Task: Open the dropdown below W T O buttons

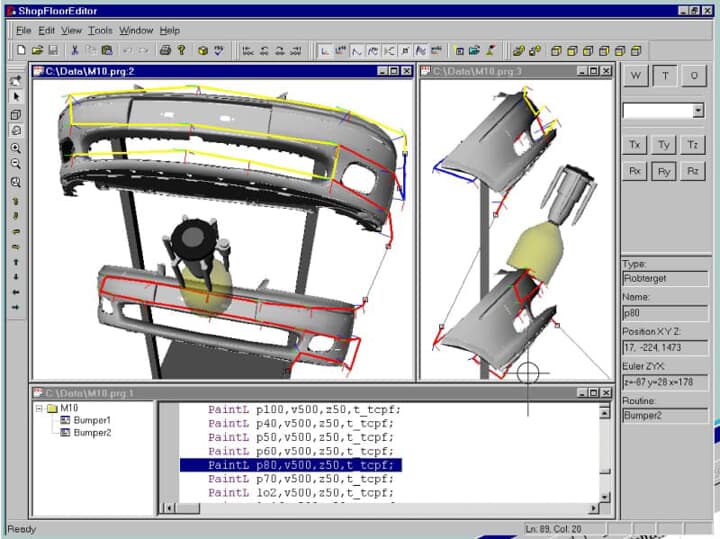Action: click(698, 111)
